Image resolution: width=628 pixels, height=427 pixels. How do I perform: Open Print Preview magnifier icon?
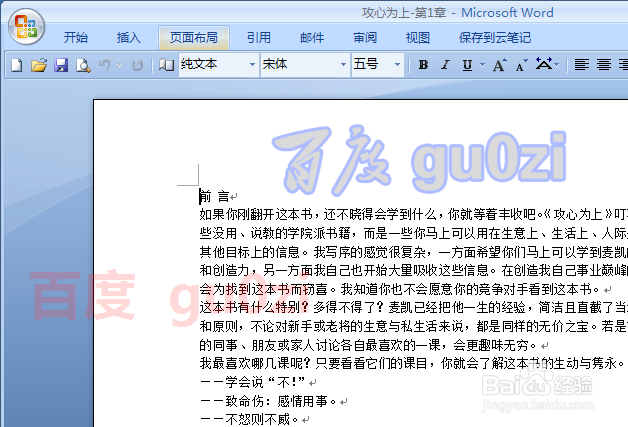click(83, 65)
